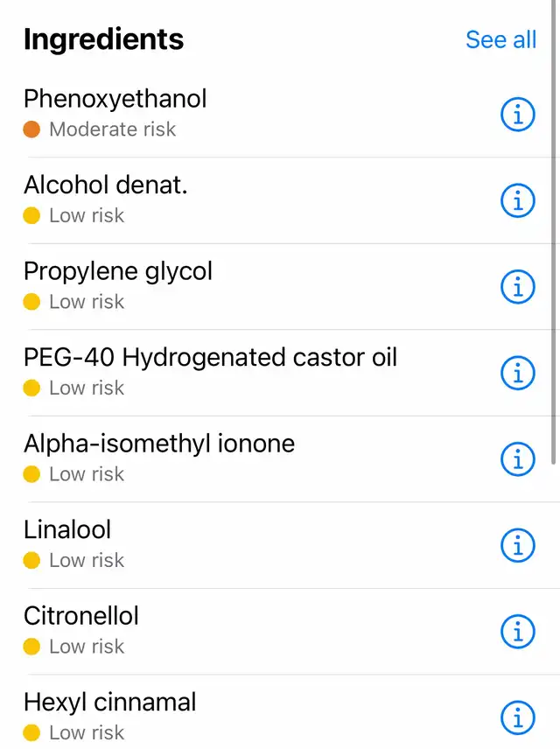
Task: Click the orange Moderate risk dot
Action: point(31,129)
